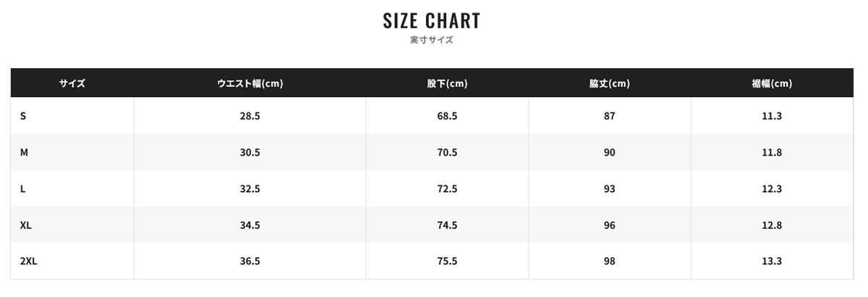
Task: Click the inseam value 75.5
Action: (447, 261)
